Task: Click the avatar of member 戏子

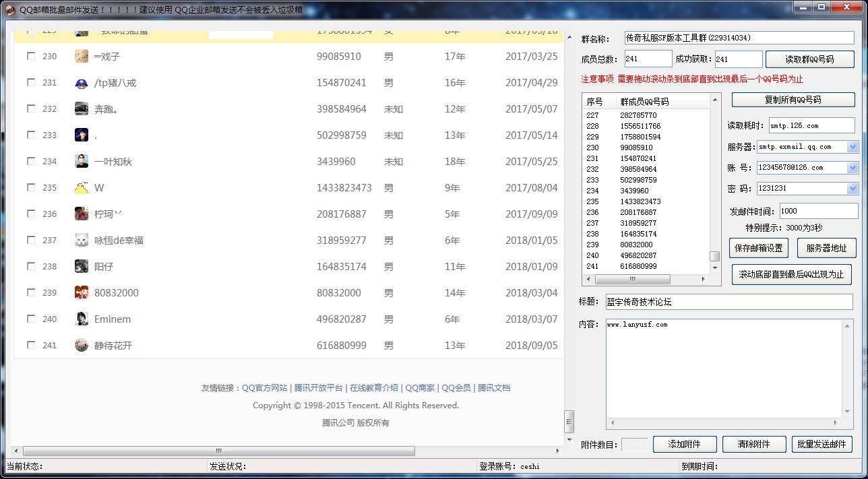Action: pos(82,57)
